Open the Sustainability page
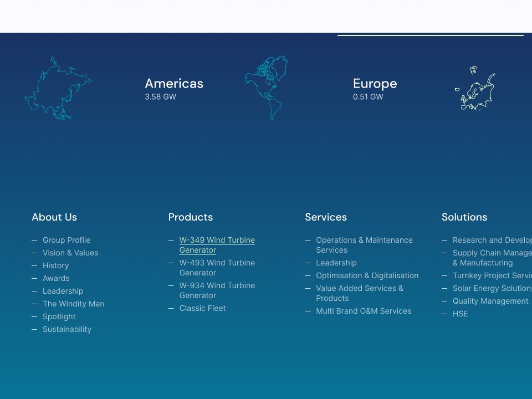 pyautogui.click(x=67, y=329)
